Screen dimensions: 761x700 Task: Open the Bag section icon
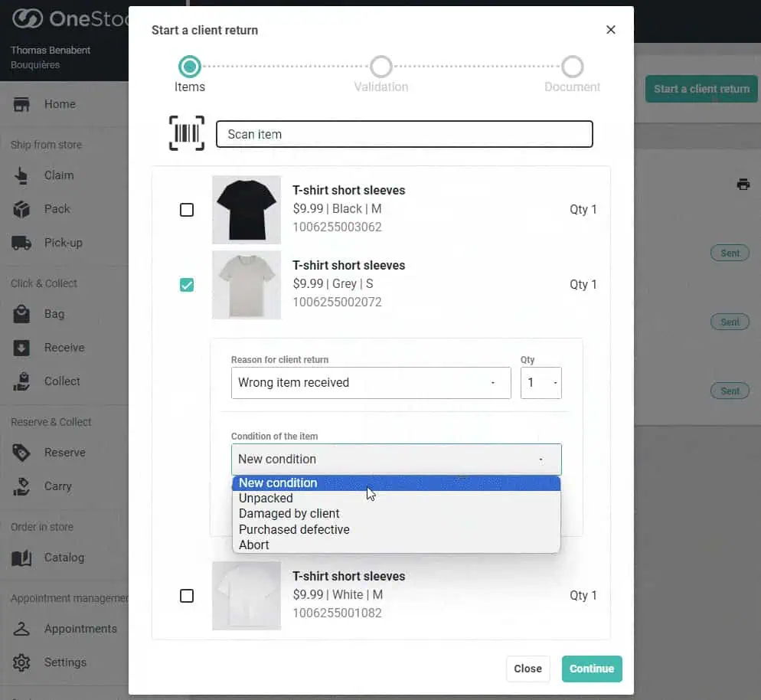pyautogui.click(x=21, y=314)
